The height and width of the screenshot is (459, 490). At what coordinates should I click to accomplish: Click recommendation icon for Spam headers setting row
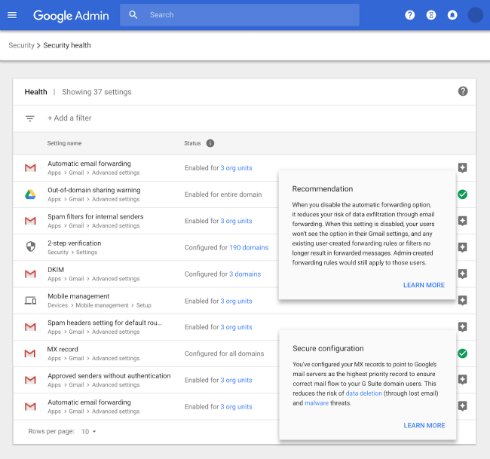pyautogui.click(x=462, y=327)
